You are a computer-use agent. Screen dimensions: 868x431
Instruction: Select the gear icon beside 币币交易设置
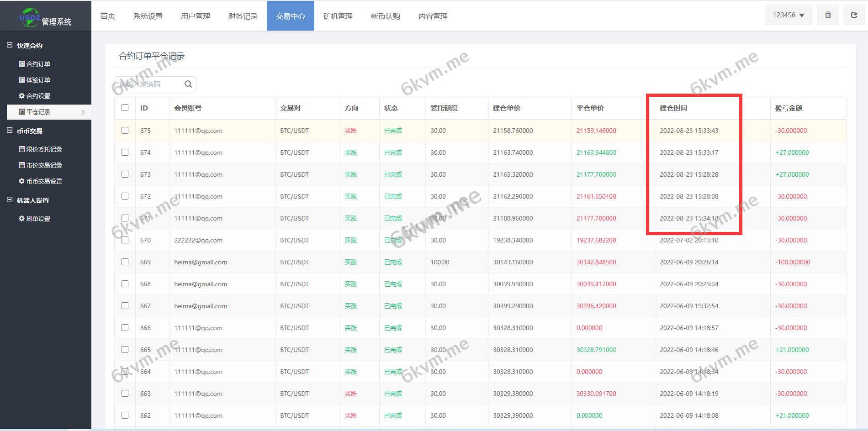pyautogui.click(x=21, y=181)
